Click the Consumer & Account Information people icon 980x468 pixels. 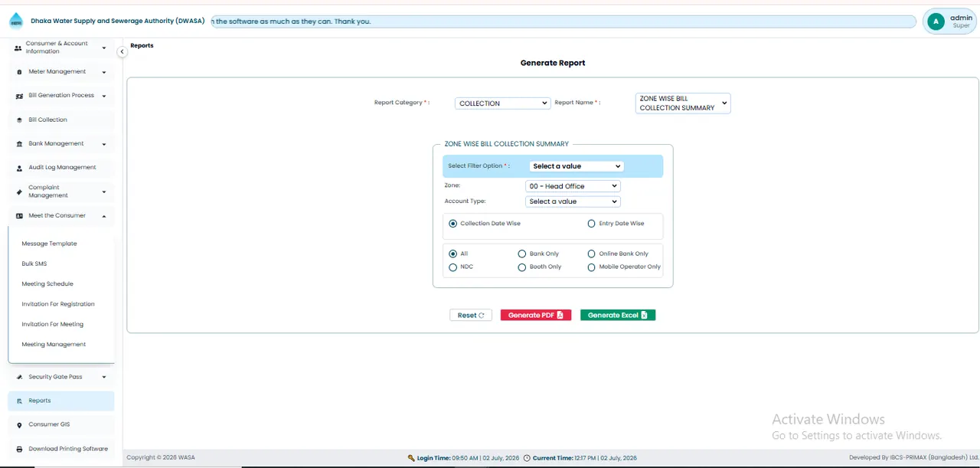coord(18,47)
